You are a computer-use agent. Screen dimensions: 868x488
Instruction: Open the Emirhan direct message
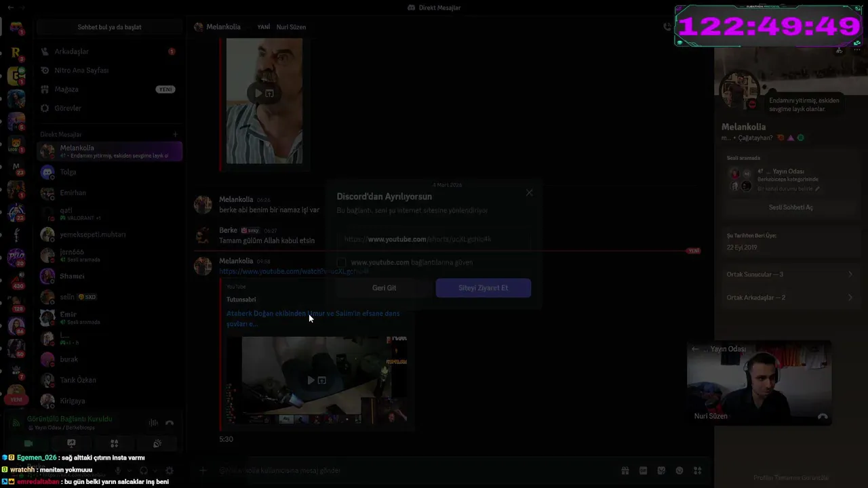[x=110, y=193]
